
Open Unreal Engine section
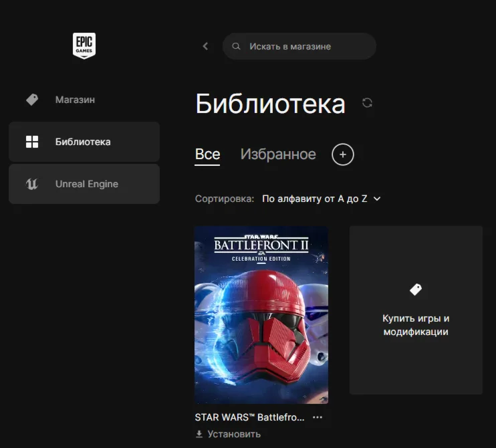click(x=84, y=184)
